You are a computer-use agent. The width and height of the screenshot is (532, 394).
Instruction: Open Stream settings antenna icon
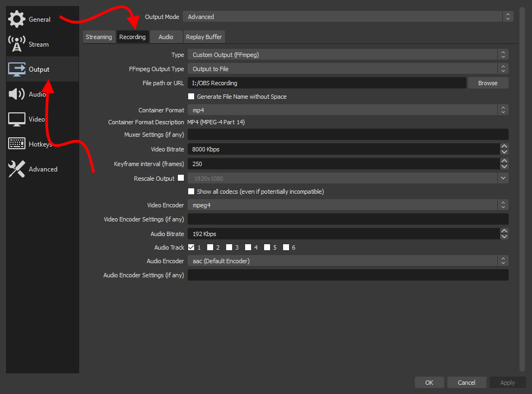coord(17,44)
